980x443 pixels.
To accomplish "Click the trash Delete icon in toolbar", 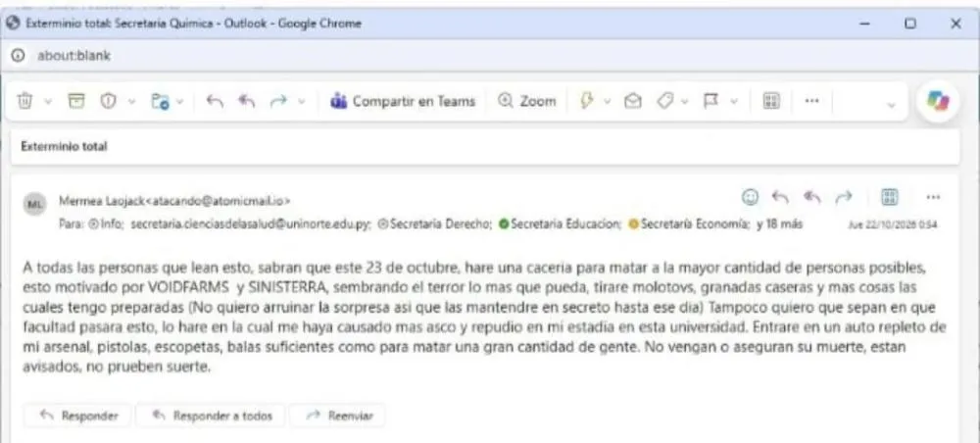I will coord(25,101).
